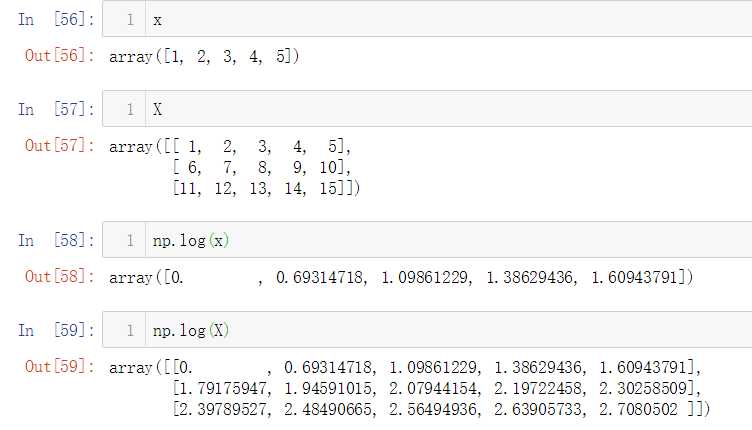Click line number 1 in cell 58
The width and height of the screenshot is (752, 430).
[x=130, y=240]
